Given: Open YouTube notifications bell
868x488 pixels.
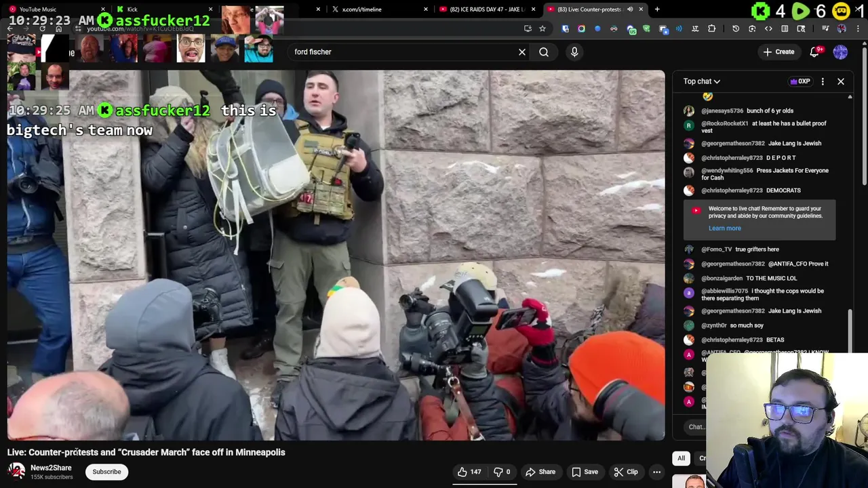Looking at the screenshot, I should (814, 52).
